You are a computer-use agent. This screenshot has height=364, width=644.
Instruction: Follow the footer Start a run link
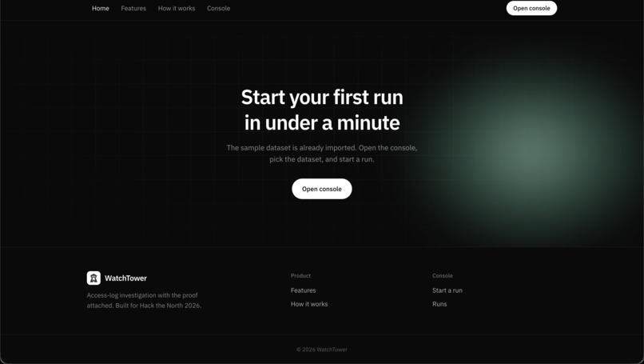coord(447,290)
